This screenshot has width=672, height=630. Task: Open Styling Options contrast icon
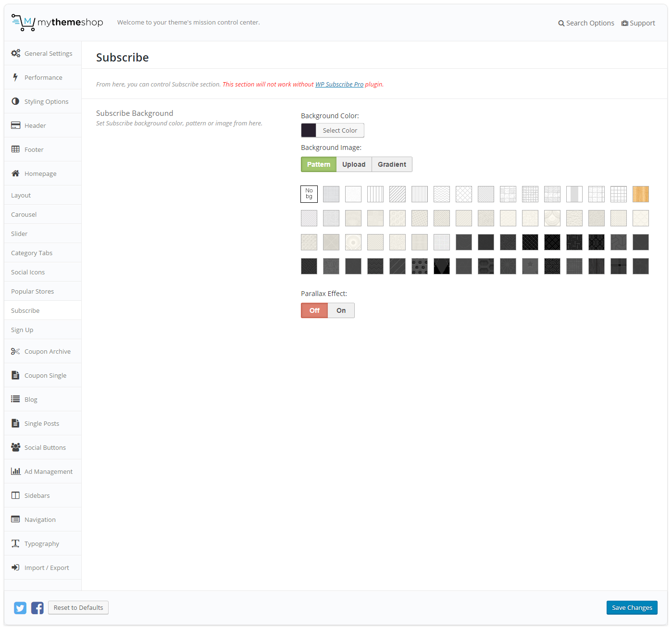[x=15, y=101]
